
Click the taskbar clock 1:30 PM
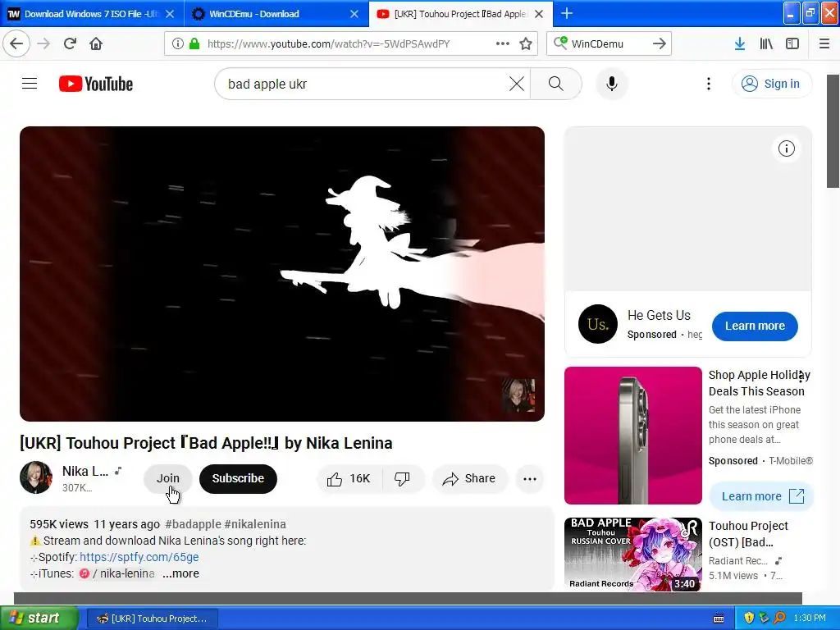point(810,618)
